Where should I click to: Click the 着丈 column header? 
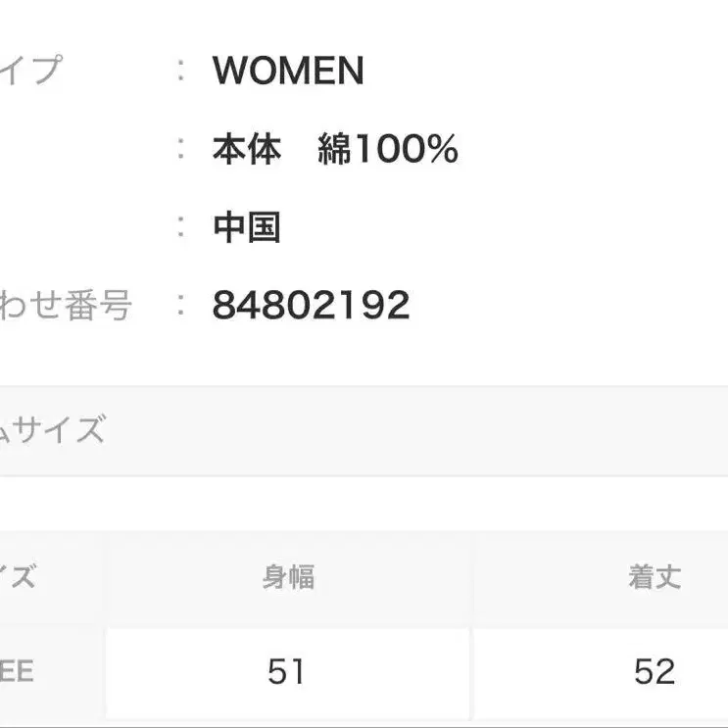[x=655, y=577]
